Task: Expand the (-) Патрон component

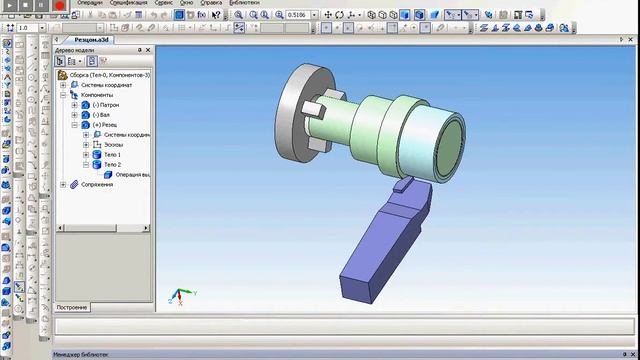Action: (75, 105)
